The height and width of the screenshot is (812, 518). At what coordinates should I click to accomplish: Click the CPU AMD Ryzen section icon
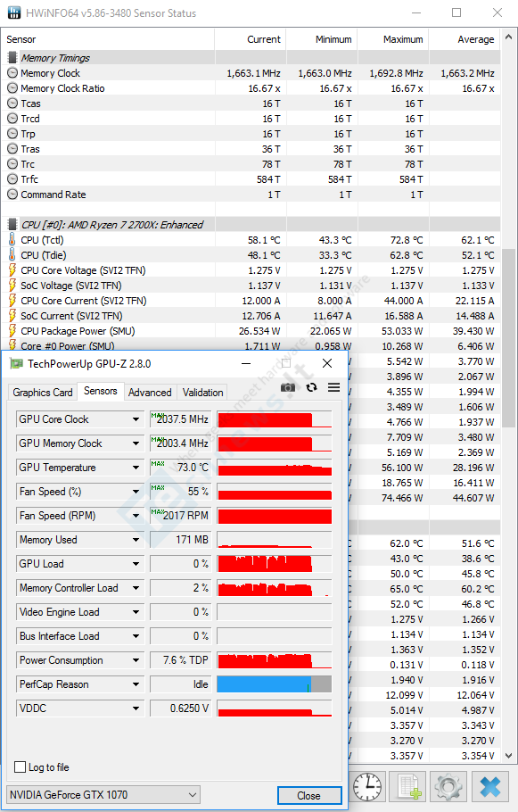(x=12, y=224)
